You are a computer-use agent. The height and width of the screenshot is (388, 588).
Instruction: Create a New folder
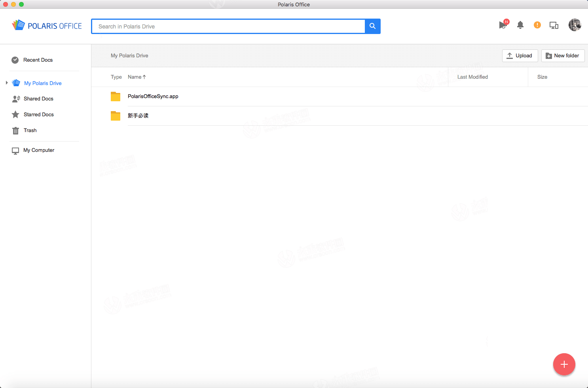(563, 56)
